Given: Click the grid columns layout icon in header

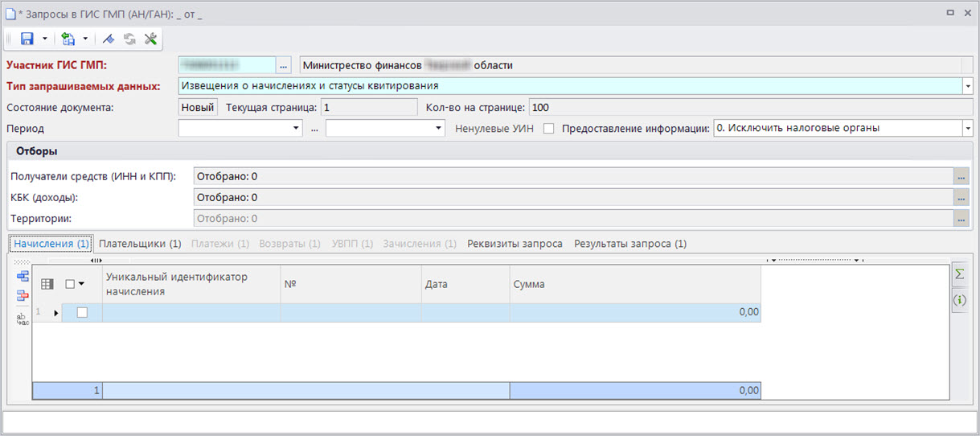Looking at the screenshot, I should click(47, 284).
